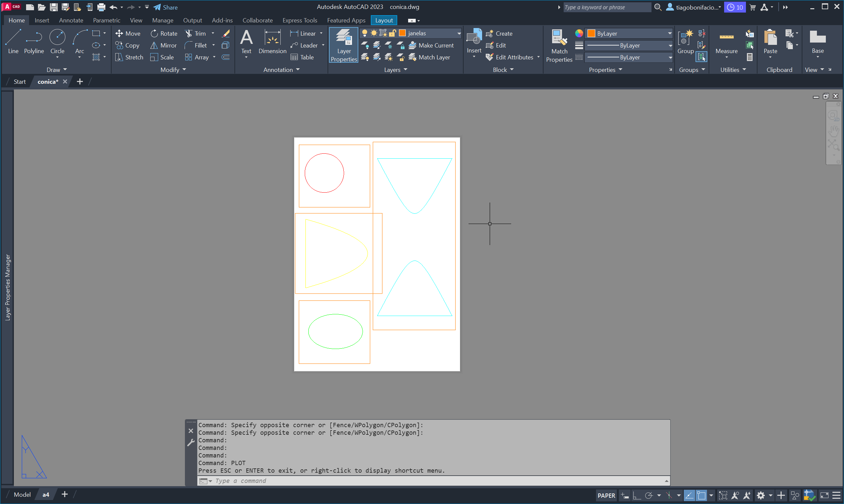Toggle Object Snap in status bar
844x504 pixels.
pos(702,495)
